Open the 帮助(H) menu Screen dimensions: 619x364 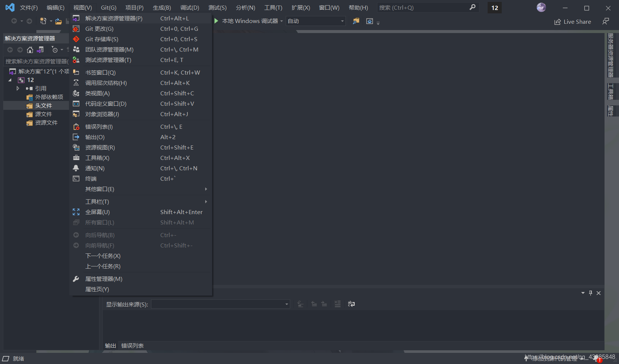coord(358,7)
